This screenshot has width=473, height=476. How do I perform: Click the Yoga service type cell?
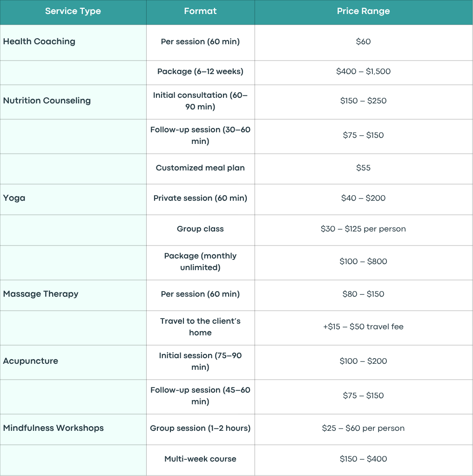point(73,199)
